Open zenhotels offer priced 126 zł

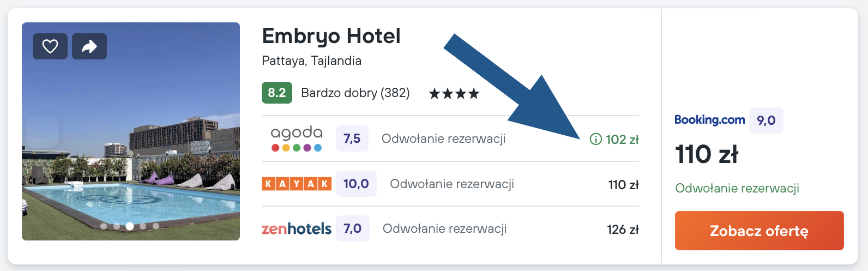click(x=450, y=229)
